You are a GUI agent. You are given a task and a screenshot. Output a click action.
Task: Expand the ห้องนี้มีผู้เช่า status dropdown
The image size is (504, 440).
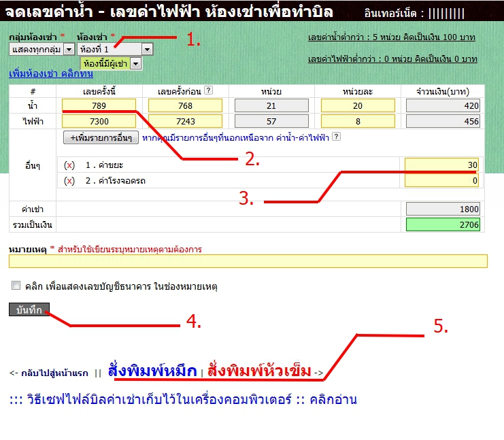(x=135, y=63)
